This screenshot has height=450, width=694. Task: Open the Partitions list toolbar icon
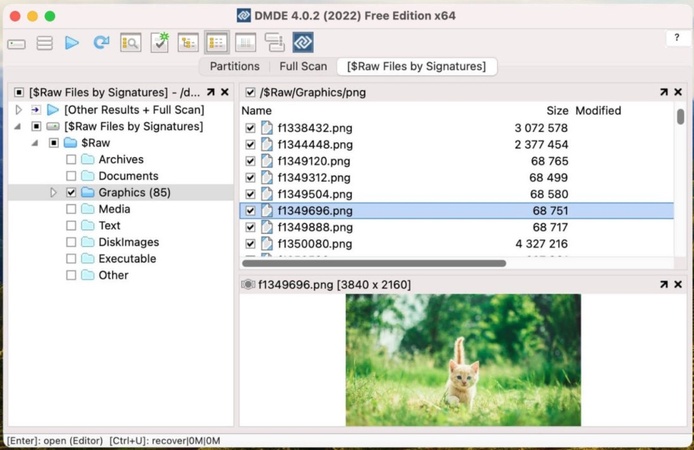44,43
